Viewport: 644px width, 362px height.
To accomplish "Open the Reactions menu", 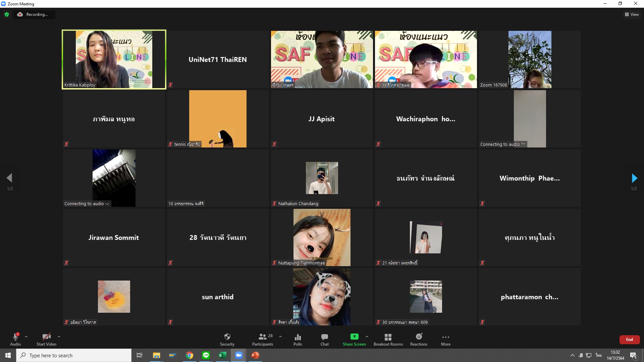I will 419,339.
